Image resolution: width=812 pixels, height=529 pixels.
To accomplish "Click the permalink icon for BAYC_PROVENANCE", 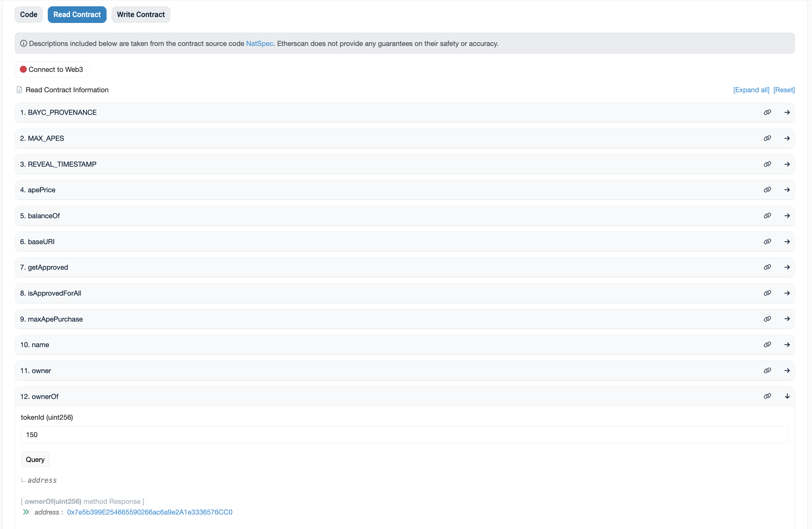I will pyautogui.click(x=767, y=112).
